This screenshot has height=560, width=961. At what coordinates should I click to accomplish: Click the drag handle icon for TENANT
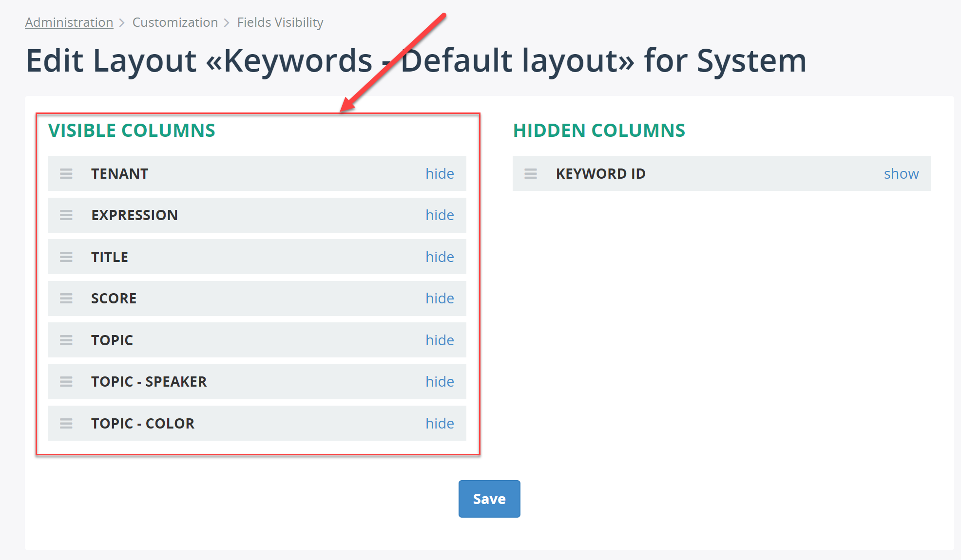(x=66, y=173)
